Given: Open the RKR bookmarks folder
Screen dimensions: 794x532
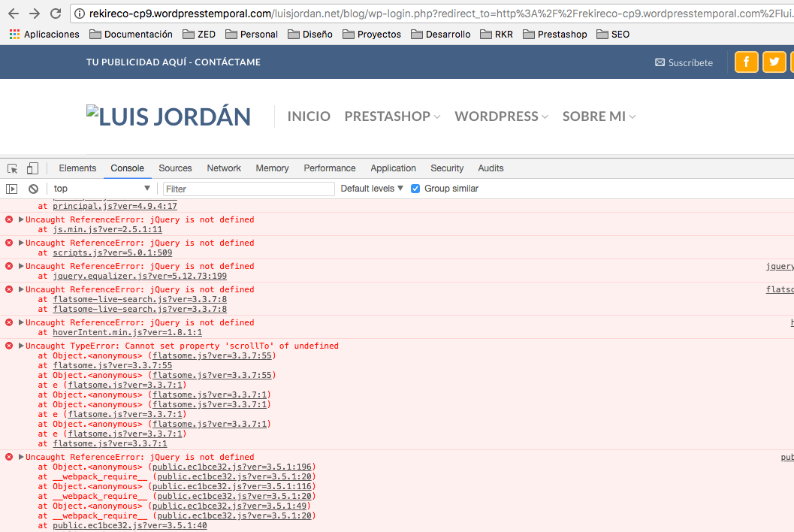Looking at the screenshot, I should pyautogui.click(x=497, y=35).
